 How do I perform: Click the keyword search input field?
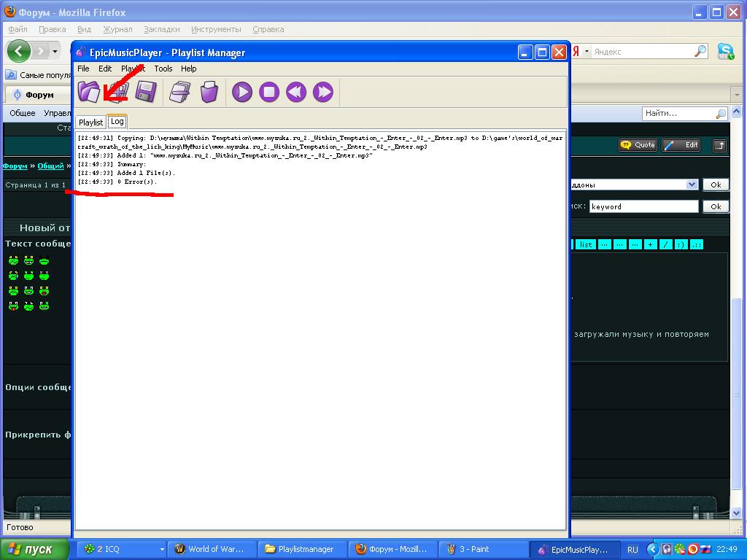[643, 206]
